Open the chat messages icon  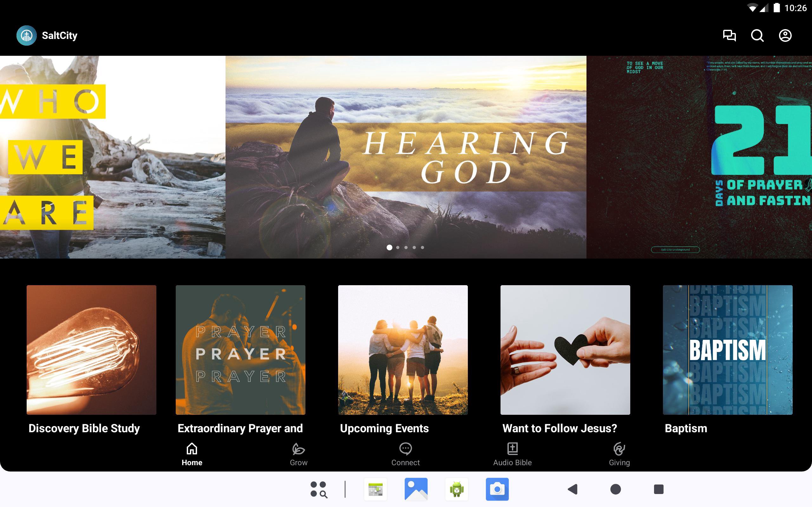pos(729,35)
